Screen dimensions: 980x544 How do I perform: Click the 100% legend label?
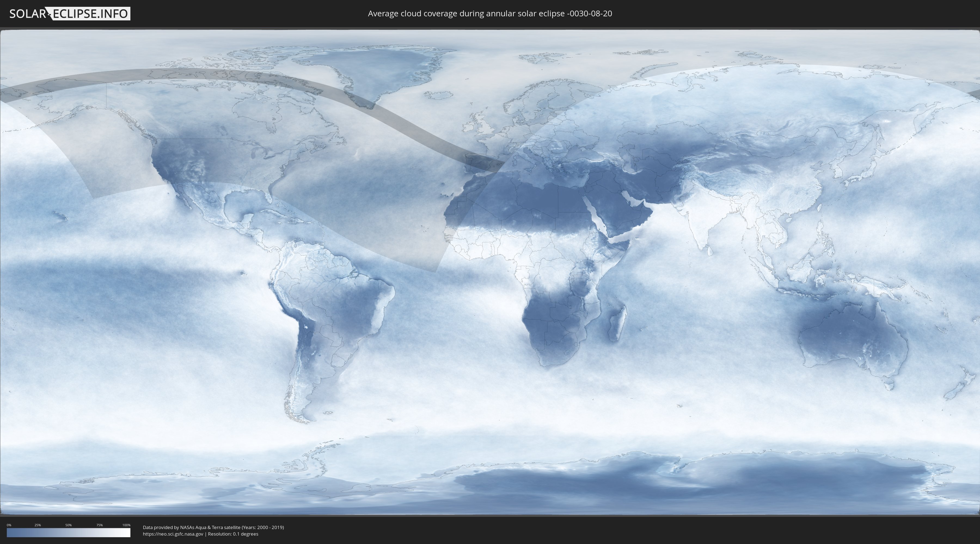[126, 525]
